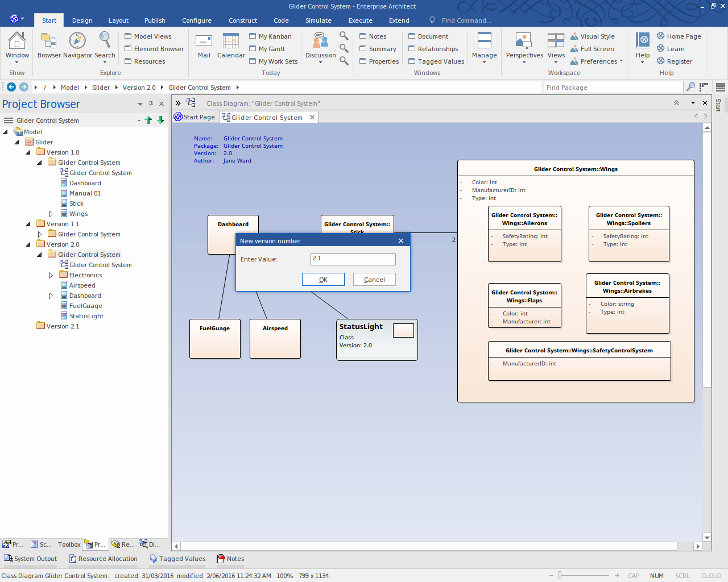Open the Navigator compass icon
Screen dimensions: 728x582
77,41
